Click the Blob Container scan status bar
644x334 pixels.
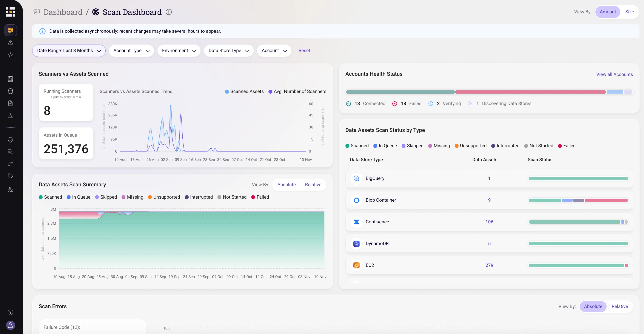(578, 200)
